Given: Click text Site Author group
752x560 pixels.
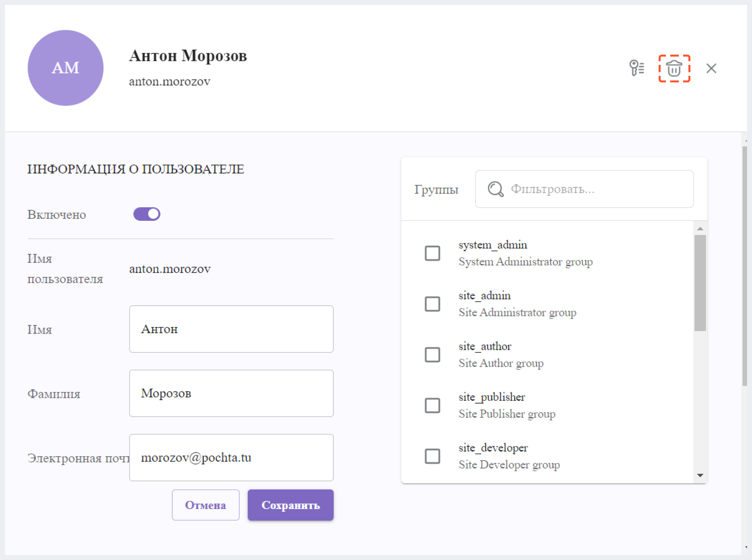Looking at the screenshot, I should tap(501, 363).
